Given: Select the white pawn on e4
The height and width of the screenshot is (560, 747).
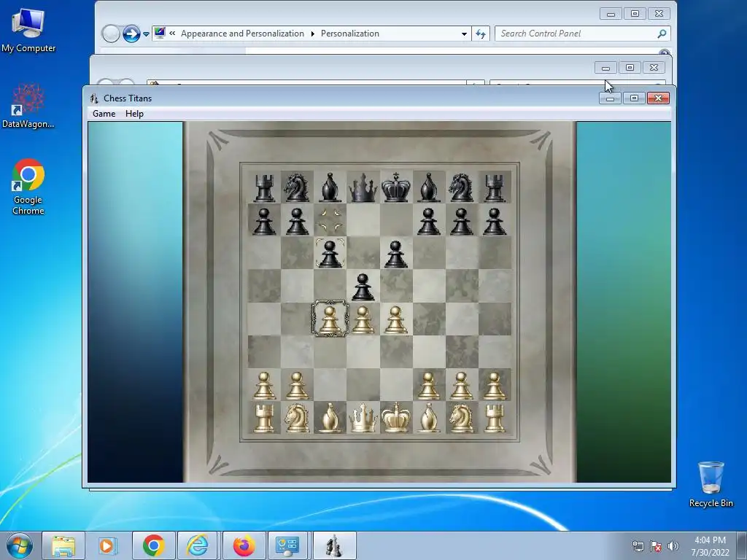Looking at the screenshot, I should tap(396, 319).
